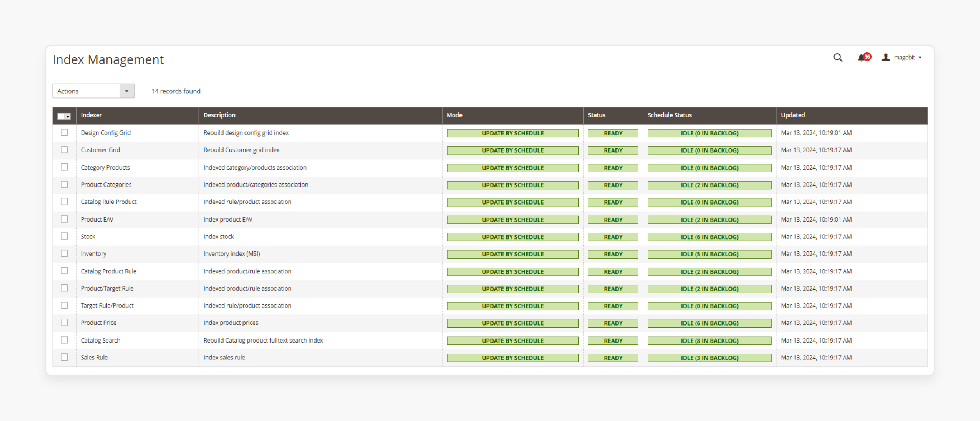The width and height of the screenshot is (980, 421).
Task: Check the Stock indexer checkbox
Action: [x=64, y=236]
